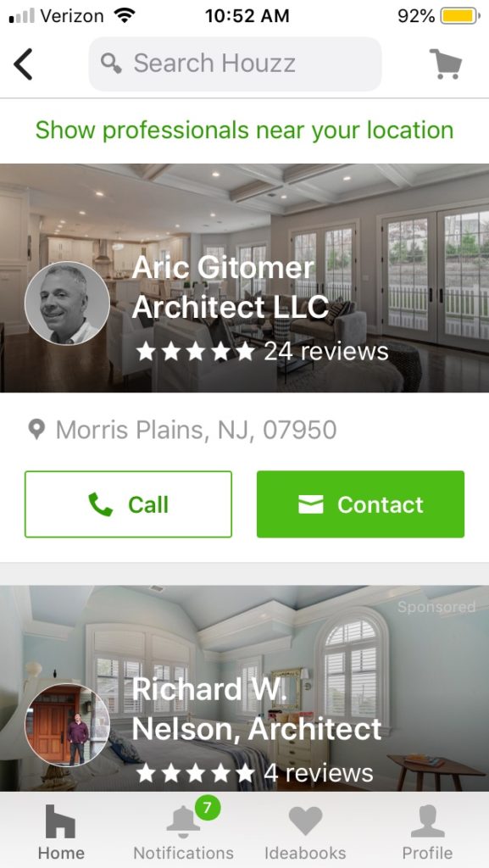Image resolution: width=489 pixels, height=868 pixels.
Task: View Richard W. Nelson's 4 reviews
Action: coord(254,773)
